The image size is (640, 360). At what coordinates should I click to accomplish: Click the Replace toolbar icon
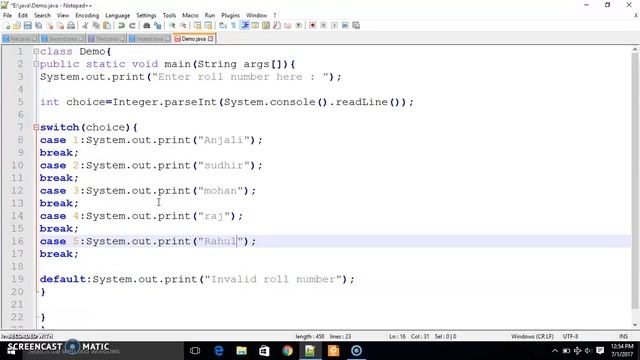158,25
